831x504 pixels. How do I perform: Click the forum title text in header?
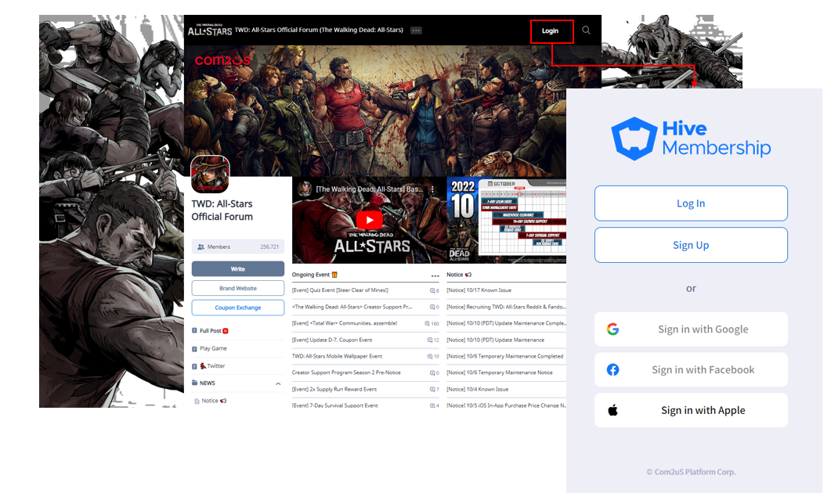click(319, 31)
